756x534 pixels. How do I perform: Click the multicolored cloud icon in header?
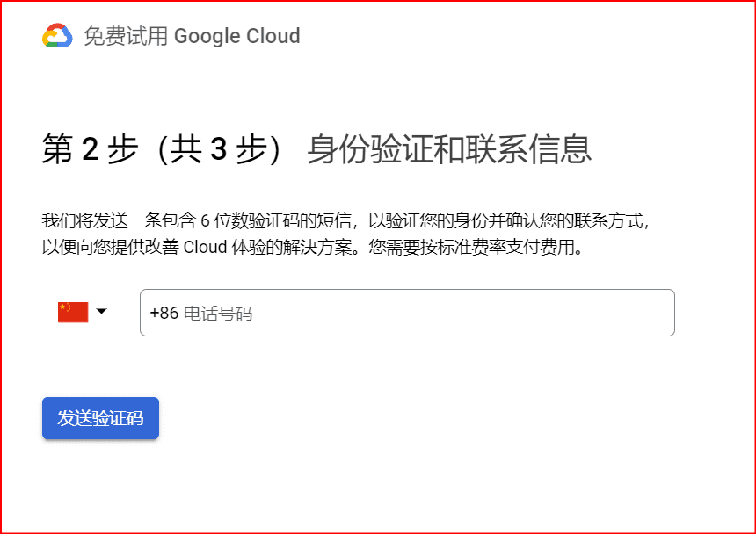point(55,36)
